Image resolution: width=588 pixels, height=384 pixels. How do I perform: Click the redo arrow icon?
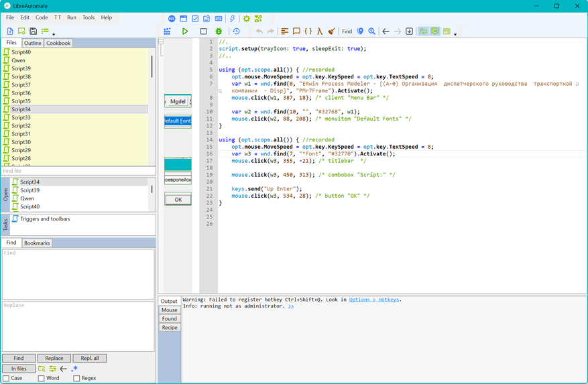pyautogui.click(x=270, y=31)
